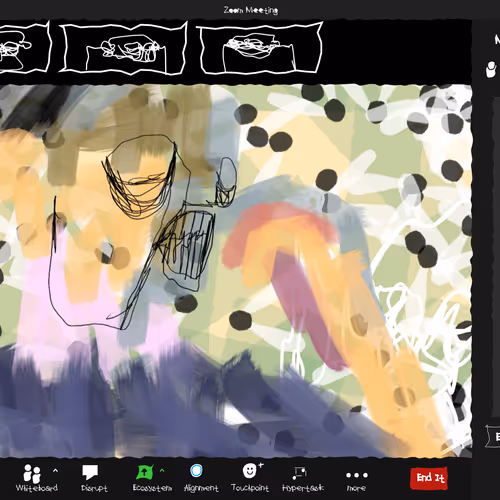Expand the green caret beside Ecosystem
The width and height of the screenshot is (500, 500).
coord(162,470)
